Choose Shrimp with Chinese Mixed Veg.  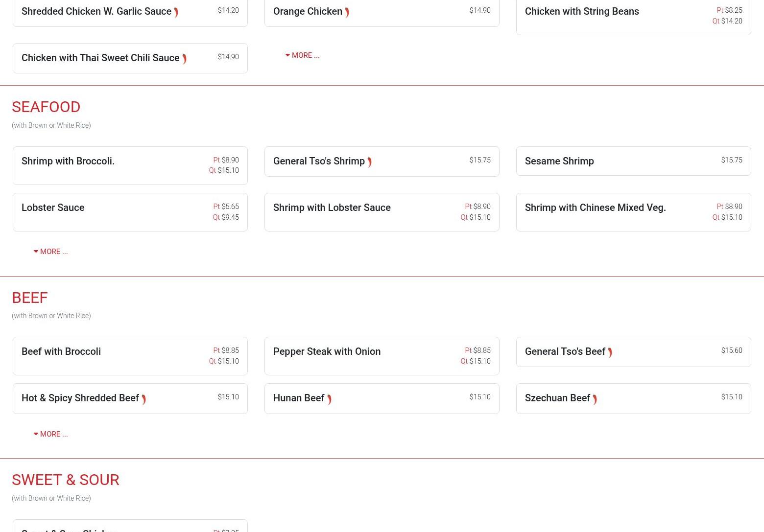tap(634, 212)
